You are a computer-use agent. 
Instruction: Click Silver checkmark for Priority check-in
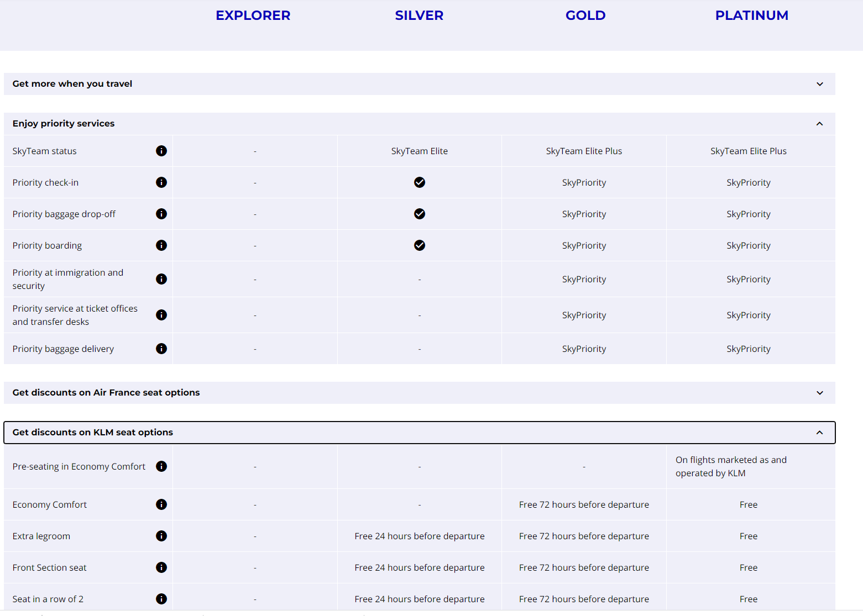click(420, 182)
